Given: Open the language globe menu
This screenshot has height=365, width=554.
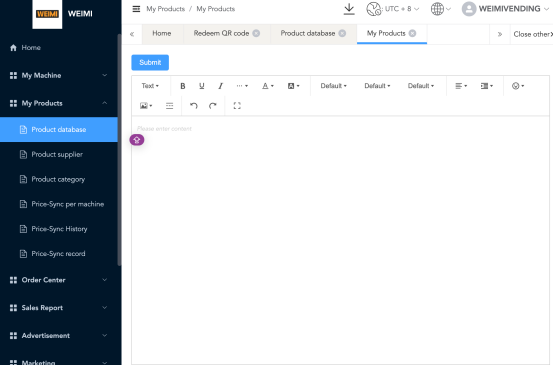Looking at the screenshot, I should (x=441, y=9).
